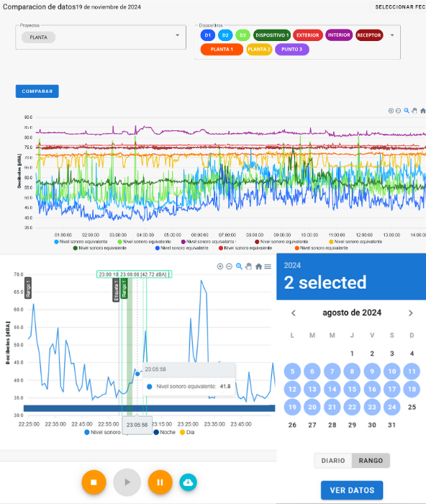Toggle blue series in upper chart legend

point(182,248)
